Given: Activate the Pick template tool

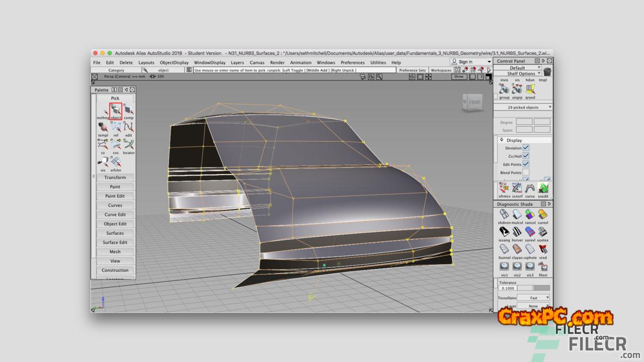Looking at the screenshot, I should [103, 127].
